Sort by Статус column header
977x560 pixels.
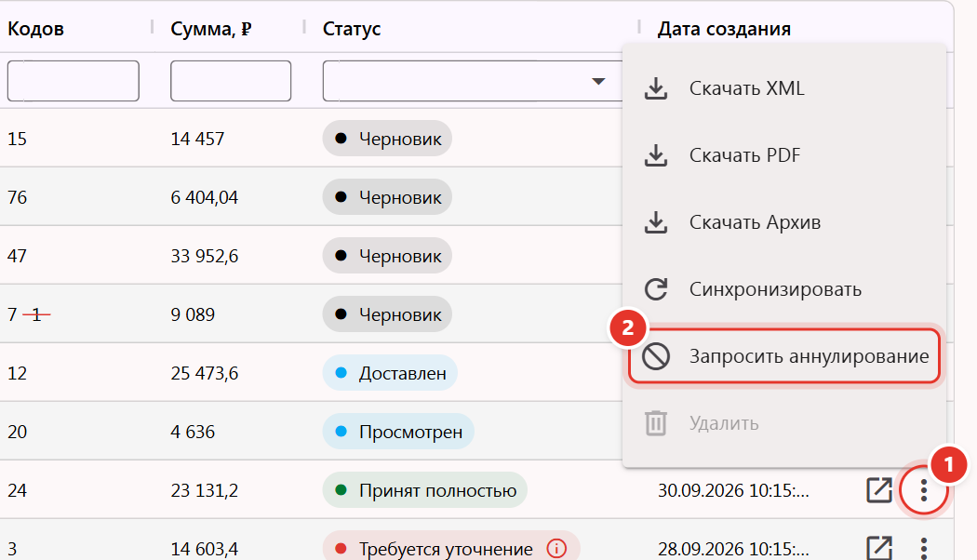click(x=352, y=29)
